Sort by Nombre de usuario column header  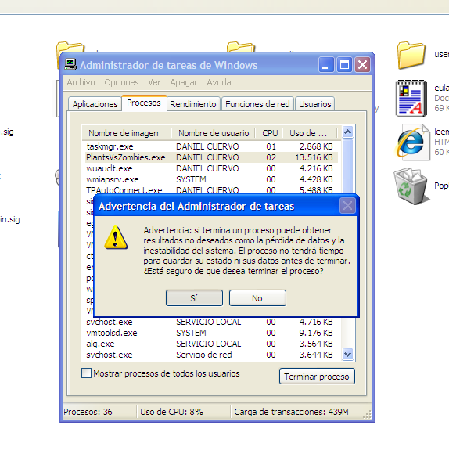tap(214, 133)
